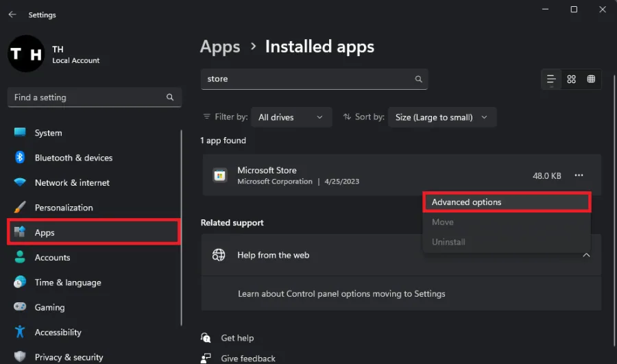
Task: Click the Apps breadcrumb link
Action: point(220,47)
